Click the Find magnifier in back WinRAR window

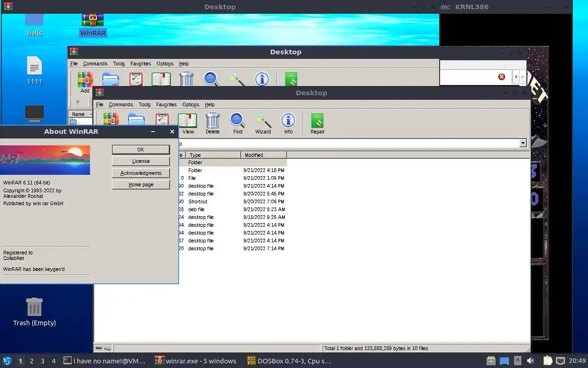pos(211,79)
